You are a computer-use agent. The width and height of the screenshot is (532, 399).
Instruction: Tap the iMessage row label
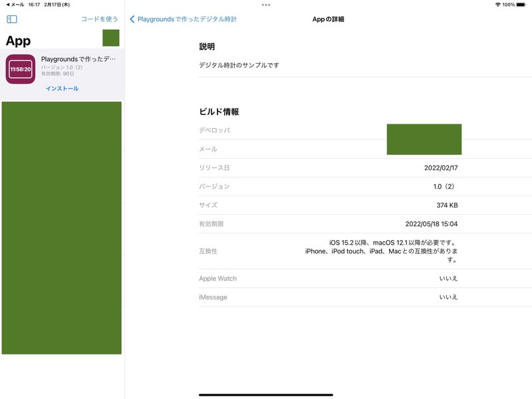[x=213, y=297]
